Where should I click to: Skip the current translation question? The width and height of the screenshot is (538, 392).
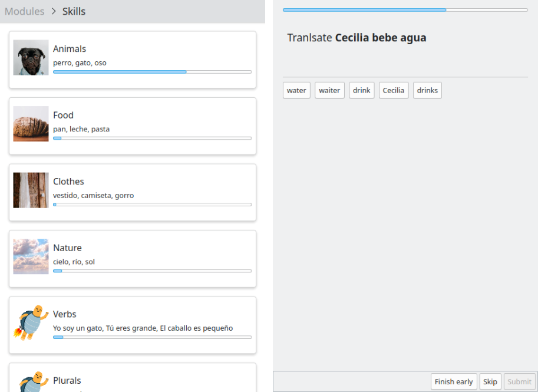pos(490,381)
